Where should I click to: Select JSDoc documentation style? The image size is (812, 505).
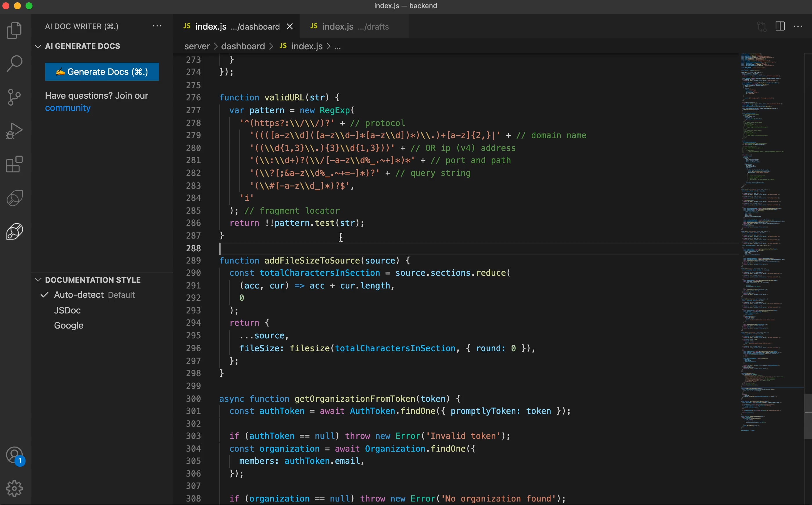click(x=67, y=310)
